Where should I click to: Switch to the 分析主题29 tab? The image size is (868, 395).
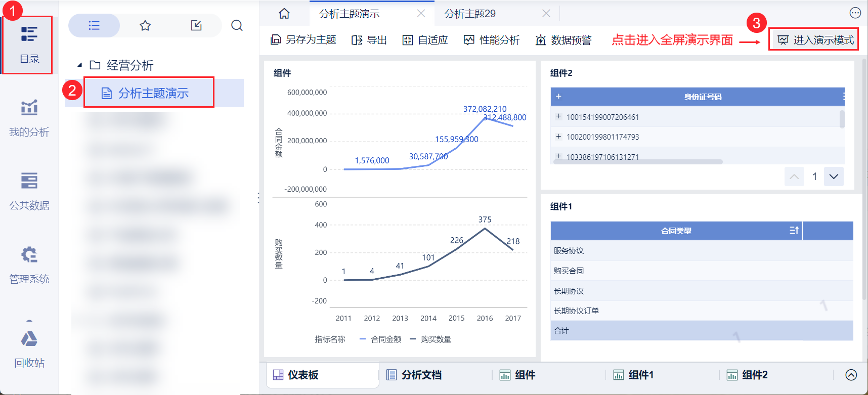point(470,14)
